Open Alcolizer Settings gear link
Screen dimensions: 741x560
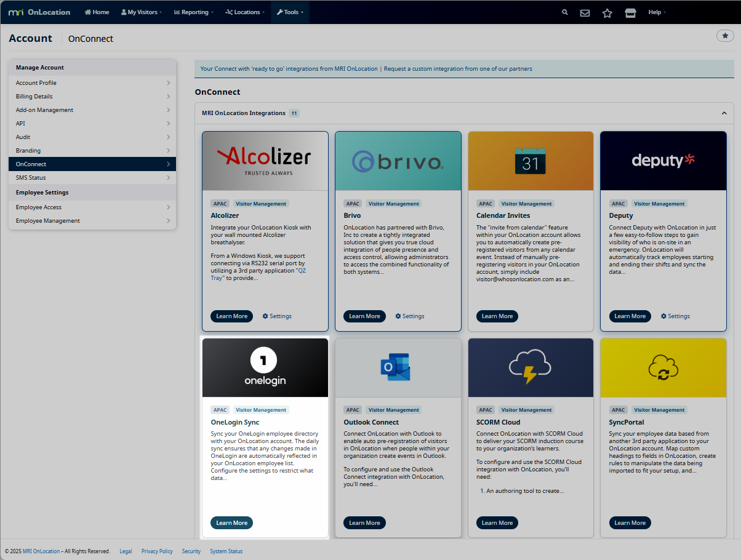click(x=277, y=316)
